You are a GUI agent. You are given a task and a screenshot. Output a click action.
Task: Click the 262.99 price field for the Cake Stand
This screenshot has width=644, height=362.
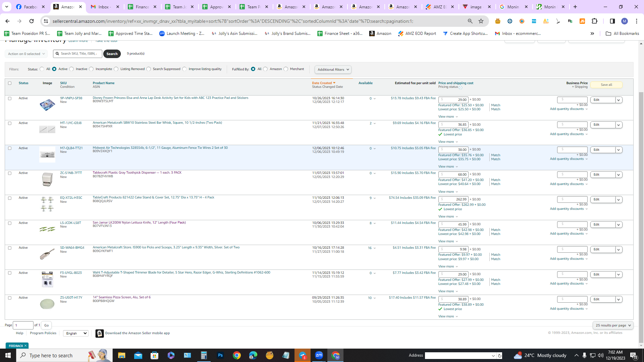(x=453, y=199)
